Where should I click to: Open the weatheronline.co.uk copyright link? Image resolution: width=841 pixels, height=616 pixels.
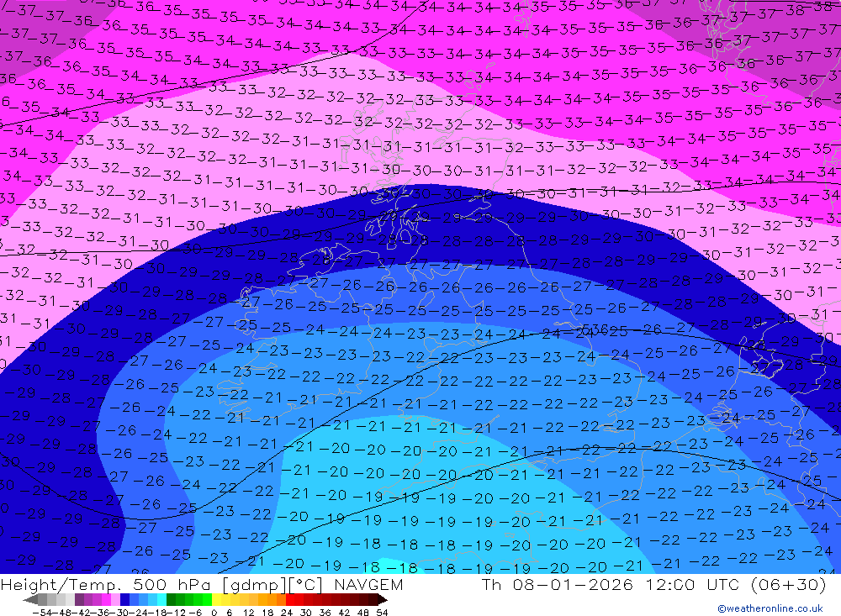pos(770,608)
